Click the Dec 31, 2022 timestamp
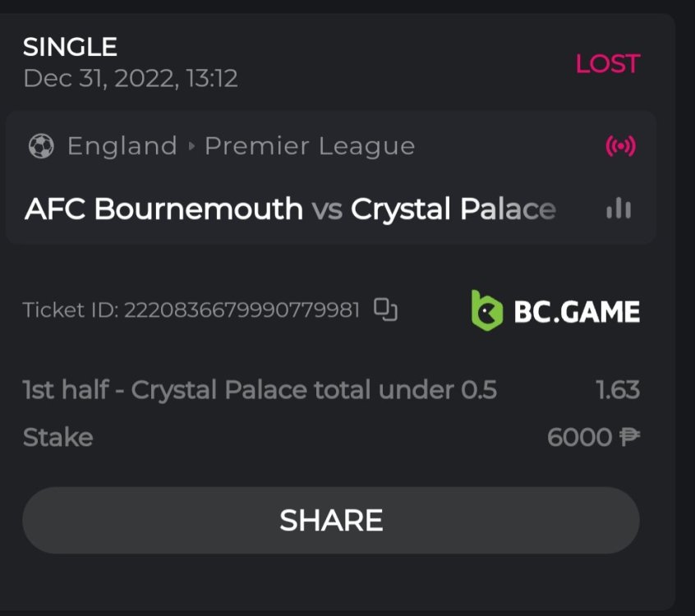 [131, 79]
